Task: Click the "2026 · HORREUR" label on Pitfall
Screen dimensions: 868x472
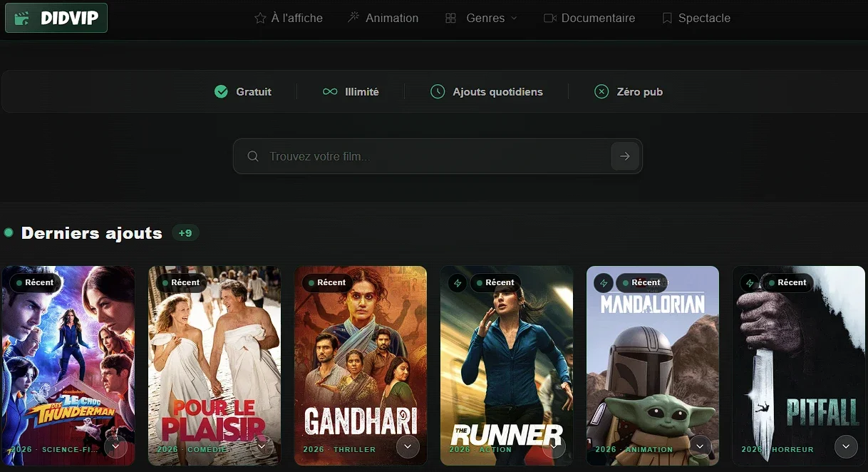Action: pyautogui.click(x=777, y=449)
